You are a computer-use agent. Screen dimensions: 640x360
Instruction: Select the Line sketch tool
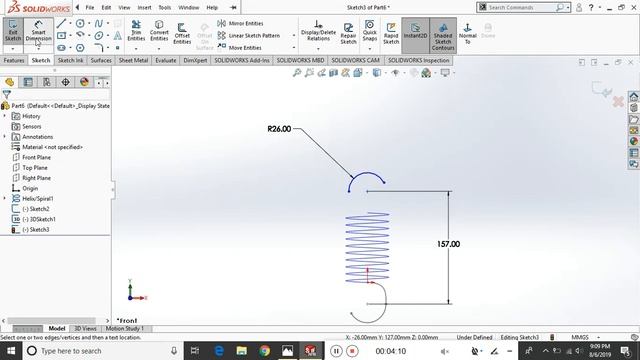(61, 24)
